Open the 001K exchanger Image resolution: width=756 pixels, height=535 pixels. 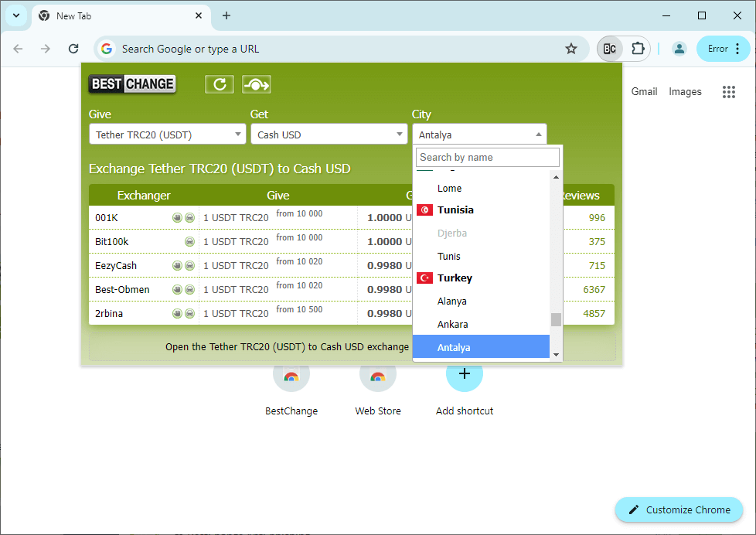click(107, 217)
